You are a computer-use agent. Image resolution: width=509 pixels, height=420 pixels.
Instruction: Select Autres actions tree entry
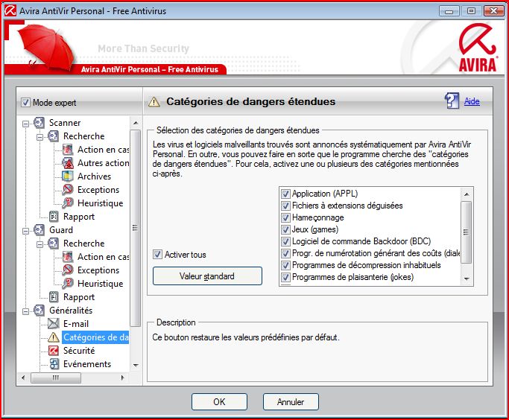coord(103,163)
